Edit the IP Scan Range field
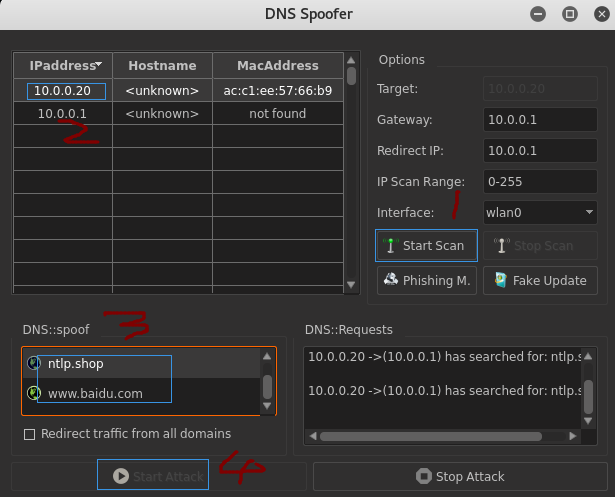The height and width of the screenshot is (497, 615). (539, 182)
